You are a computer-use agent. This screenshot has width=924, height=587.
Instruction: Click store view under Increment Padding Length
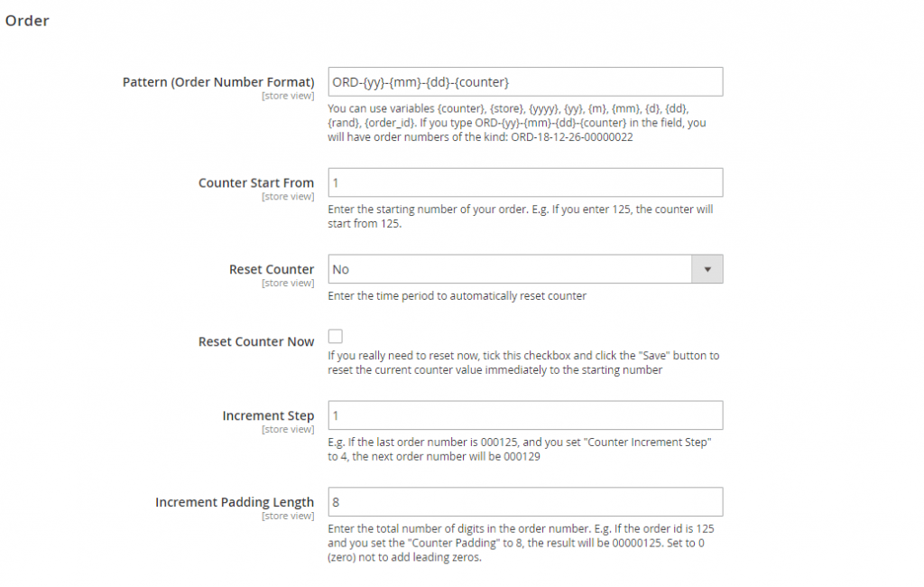pyautogui.click(x=289, y=516)
